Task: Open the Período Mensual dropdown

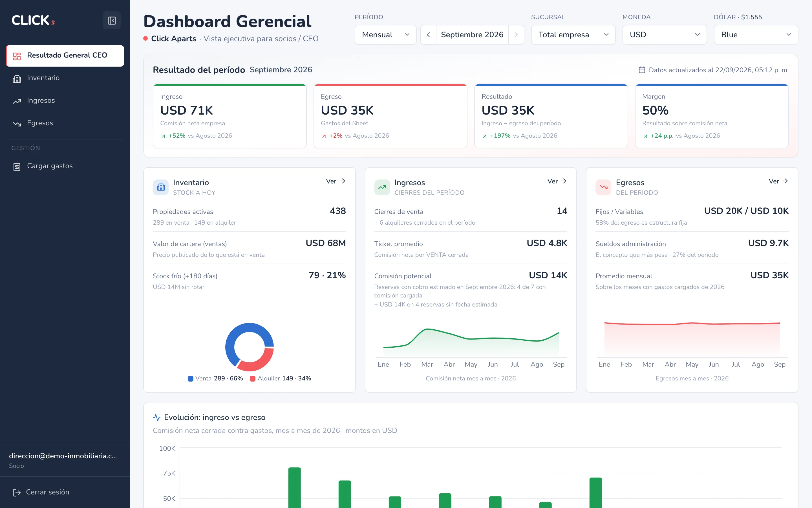Action: [385, 35]
